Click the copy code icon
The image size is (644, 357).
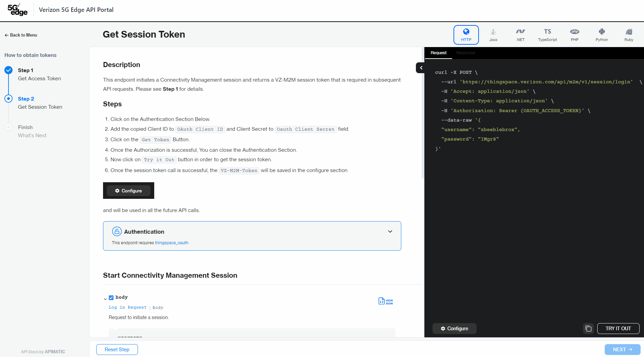tap(588, 329)
